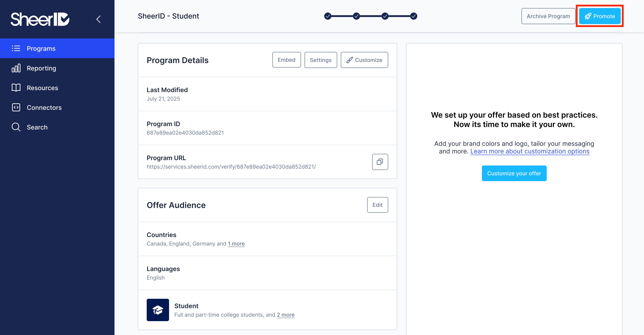Open the Connectors menu item
This screenshot has height=335, width=644.
coord(44,108)
